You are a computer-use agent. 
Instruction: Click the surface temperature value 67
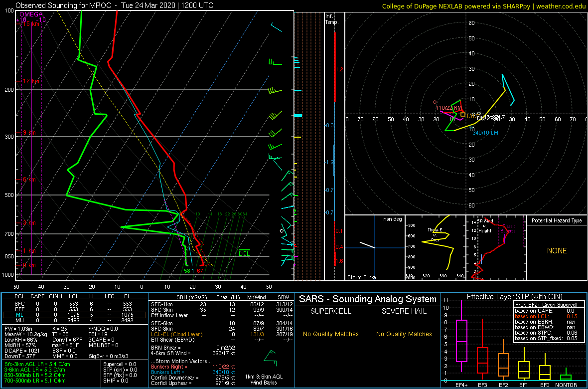[200, 271]
